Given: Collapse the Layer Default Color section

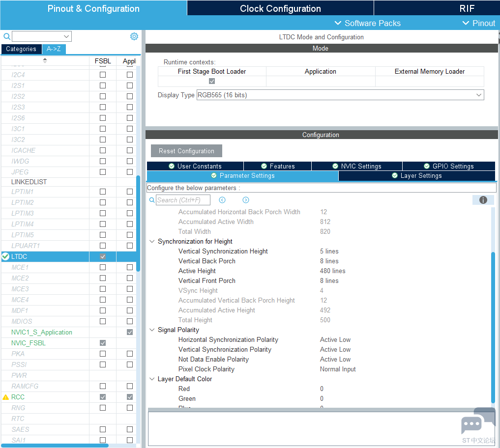Looking at the screenshot, I should (152, 379).
